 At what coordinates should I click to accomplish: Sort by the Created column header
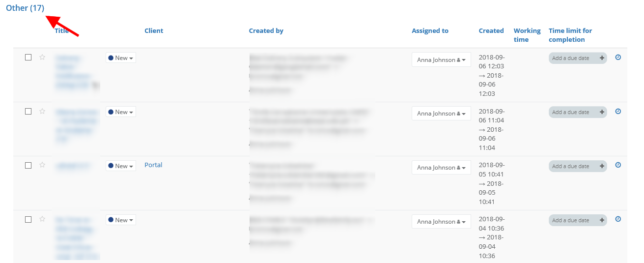pos(491,30)
